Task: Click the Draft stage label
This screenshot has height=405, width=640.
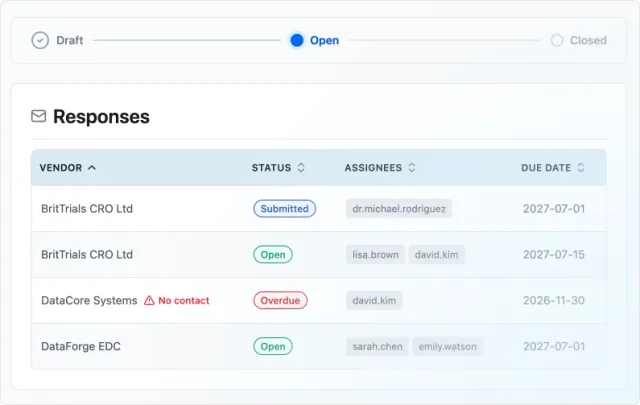Action: coord(70,40)
